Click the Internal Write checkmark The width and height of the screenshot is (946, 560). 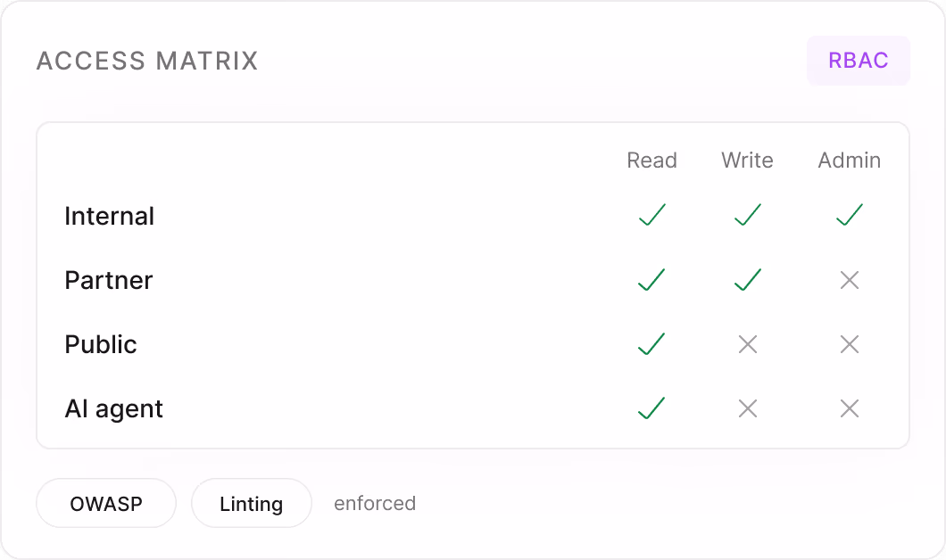748,215
